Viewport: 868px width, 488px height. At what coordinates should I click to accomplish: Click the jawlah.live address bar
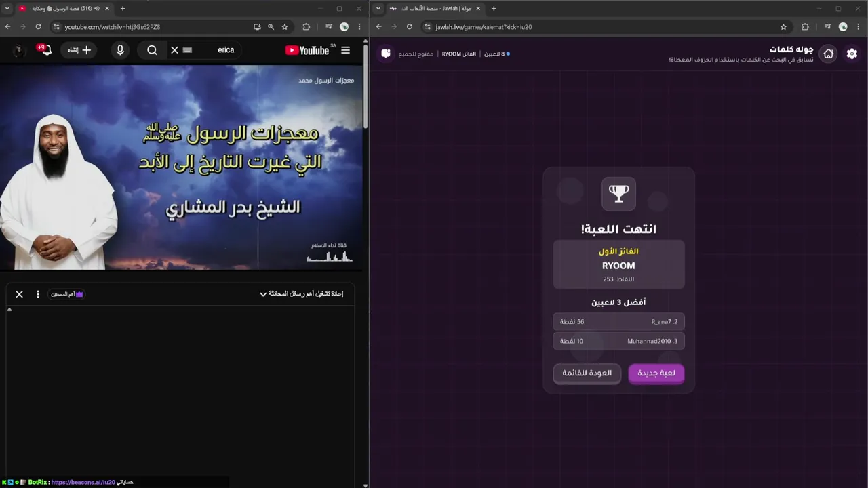pyautogui.click(x=604, y=27)
